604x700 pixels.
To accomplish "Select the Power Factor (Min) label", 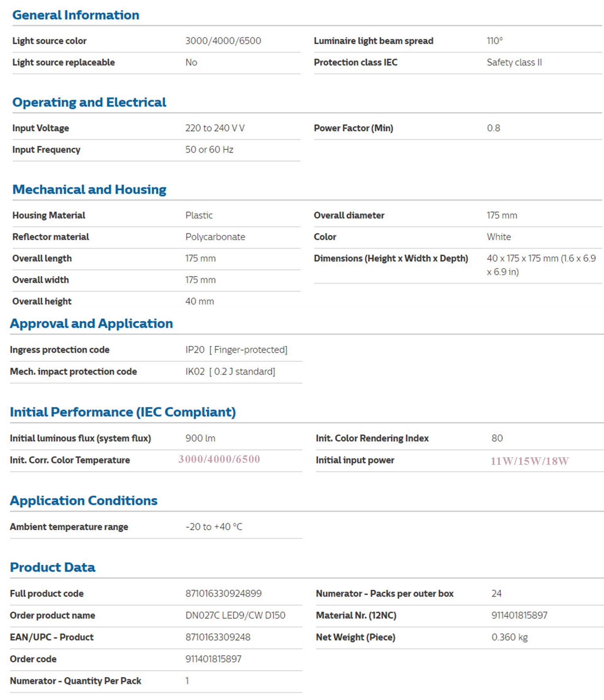I will pos(354,128).
